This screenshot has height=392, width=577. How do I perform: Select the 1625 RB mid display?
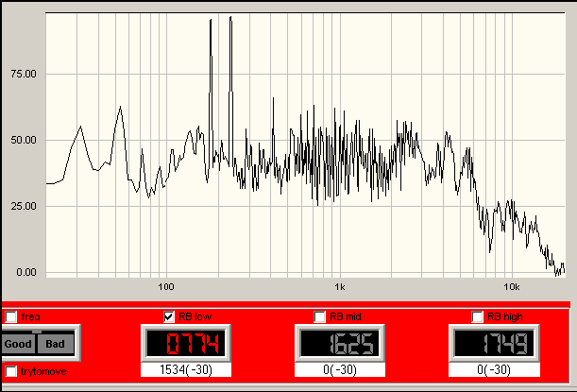340,344
